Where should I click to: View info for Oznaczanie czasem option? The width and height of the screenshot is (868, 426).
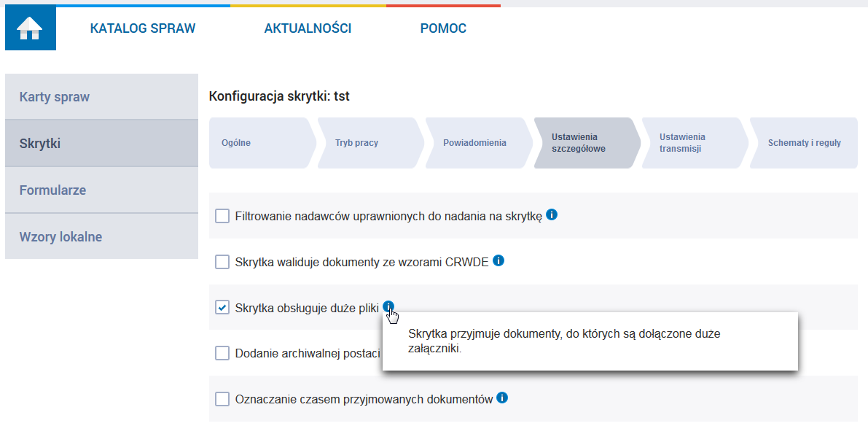[502, 398]
